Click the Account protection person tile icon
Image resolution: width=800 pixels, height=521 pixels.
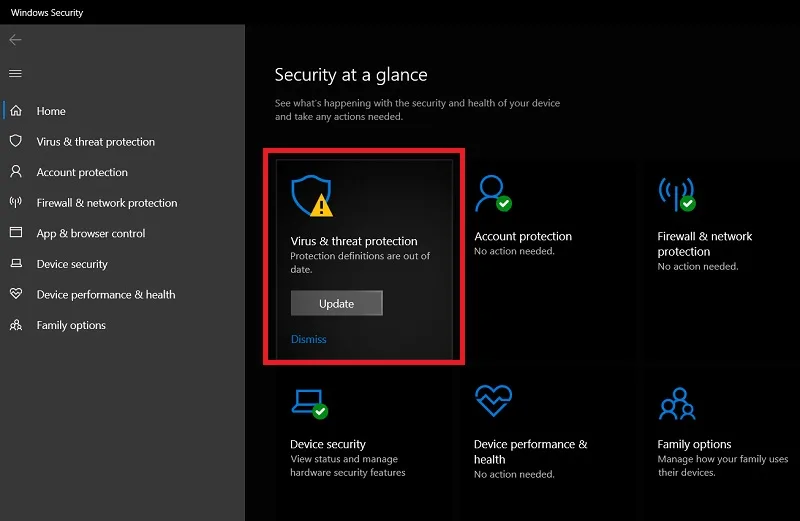pyautogui.click(x=493, y=193)
